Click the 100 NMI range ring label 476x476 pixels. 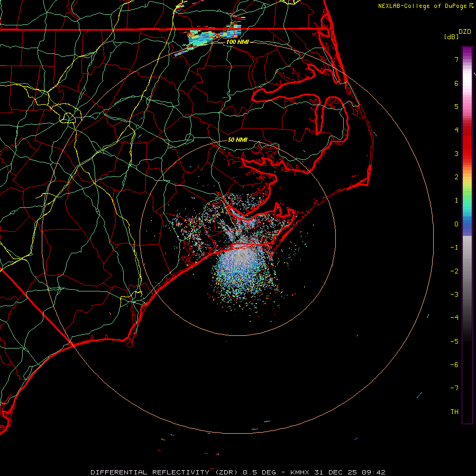click(x=237, y=42)
